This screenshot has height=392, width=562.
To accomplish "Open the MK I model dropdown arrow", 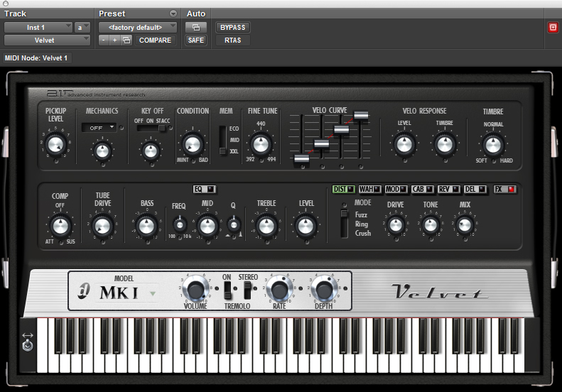I will point(153,293).
